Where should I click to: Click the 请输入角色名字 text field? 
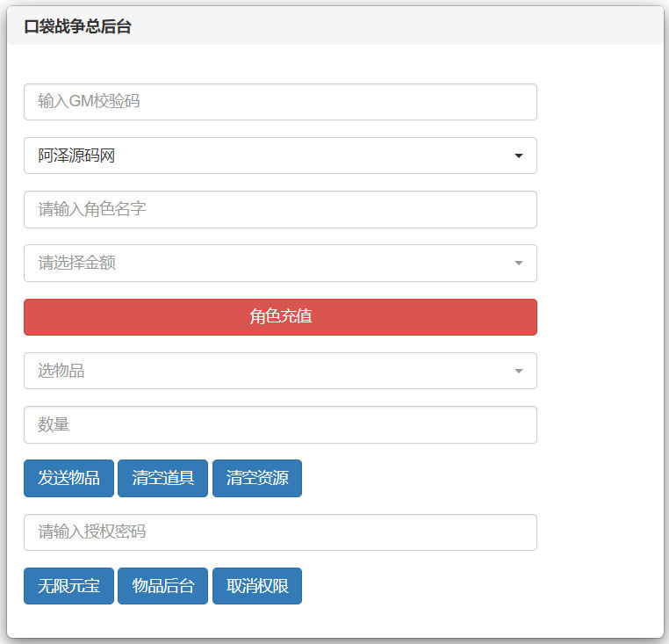pos(279,210)
